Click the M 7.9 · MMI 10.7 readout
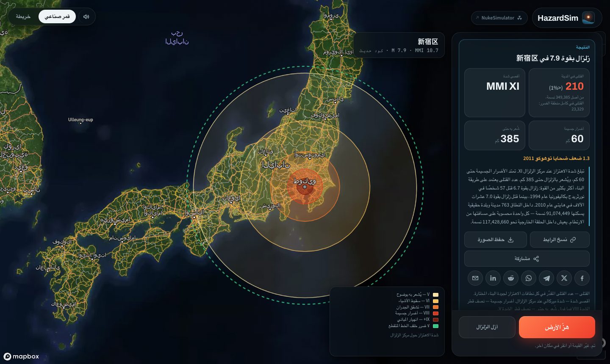This screenshot has width=610, height=364. click(415, 50)
